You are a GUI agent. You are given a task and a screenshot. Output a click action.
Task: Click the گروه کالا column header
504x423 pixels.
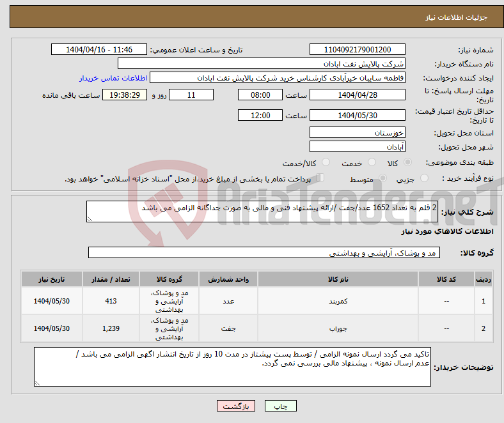pyautogui.click(x=169, y=279)
